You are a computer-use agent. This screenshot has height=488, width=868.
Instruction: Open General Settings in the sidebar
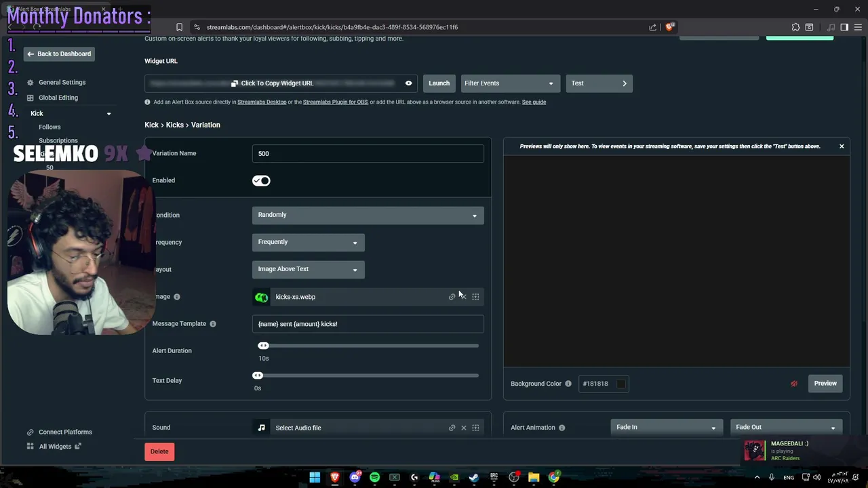pyautogui.click(x=62, y=83)
